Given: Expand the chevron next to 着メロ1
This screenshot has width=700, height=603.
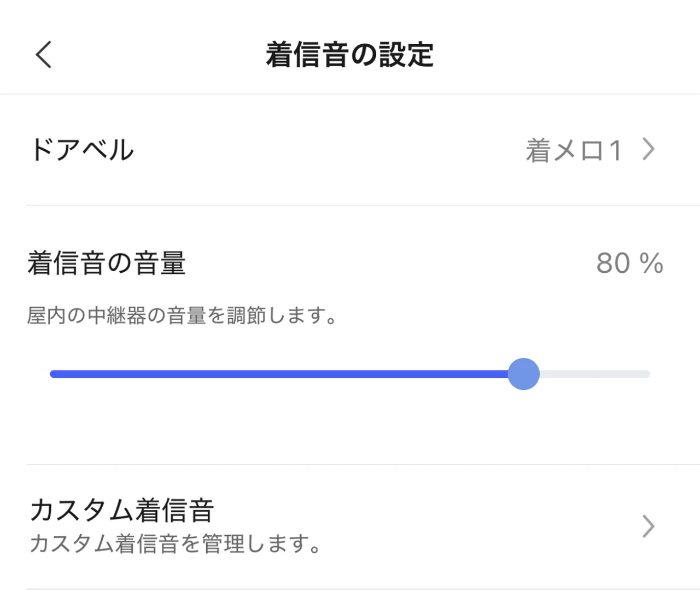Looking at the screenshot, I should (x=649, y=149).
